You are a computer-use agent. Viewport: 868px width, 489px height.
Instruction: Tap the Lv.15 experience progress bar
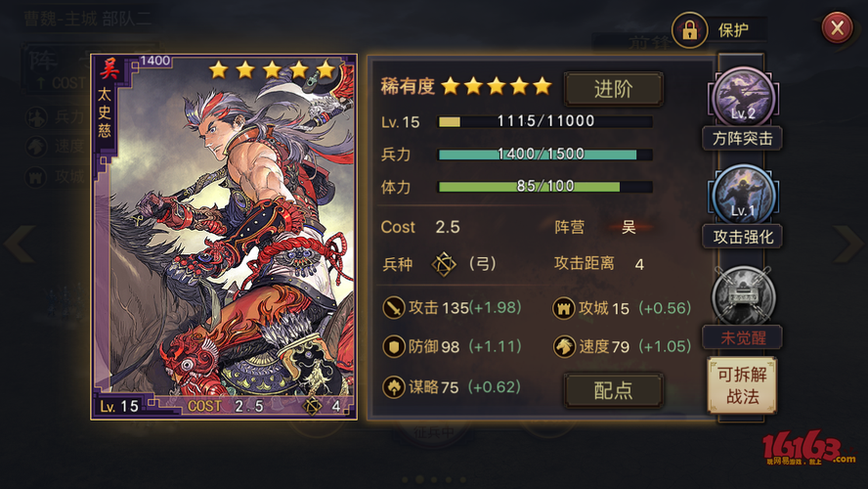point(545,122)
